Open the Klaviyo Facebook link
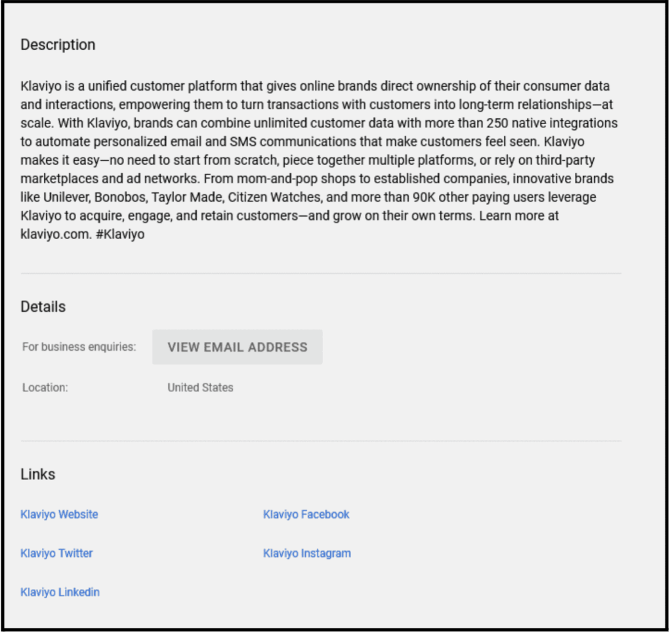Image resolution: width=672 pixels, height=633 pixels. (x=306, y=515)
